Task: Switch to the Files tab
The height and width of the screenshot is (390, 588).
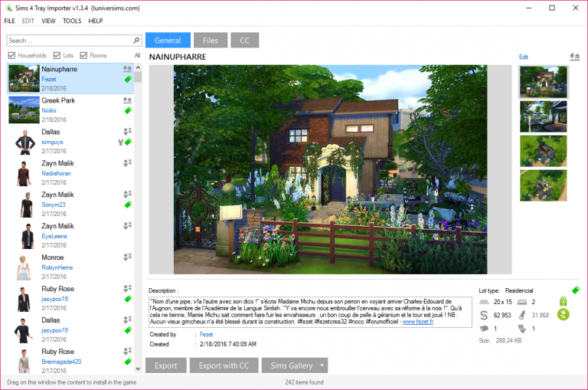Action: click(210, 41)
